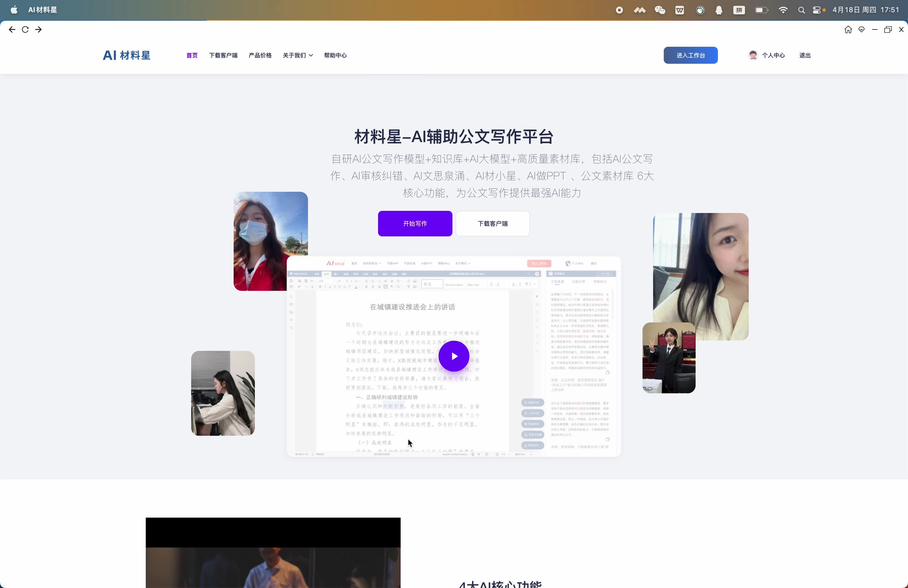
Task: Click the WPS Office menu bar icon
Action: (679, 10)
